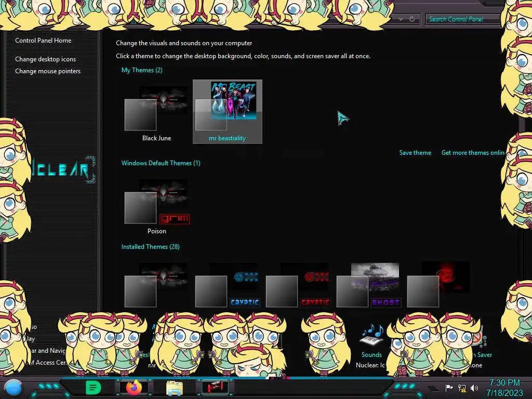532x399 pixels.
Task: Click the Sounds label link
Action: [371, 354]
